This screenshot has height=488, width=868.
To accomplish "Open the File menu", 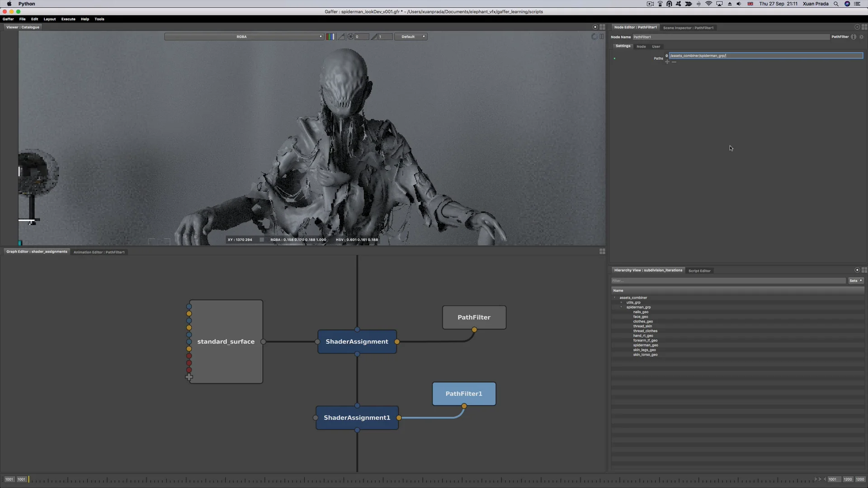I will (x=22, y=19).
